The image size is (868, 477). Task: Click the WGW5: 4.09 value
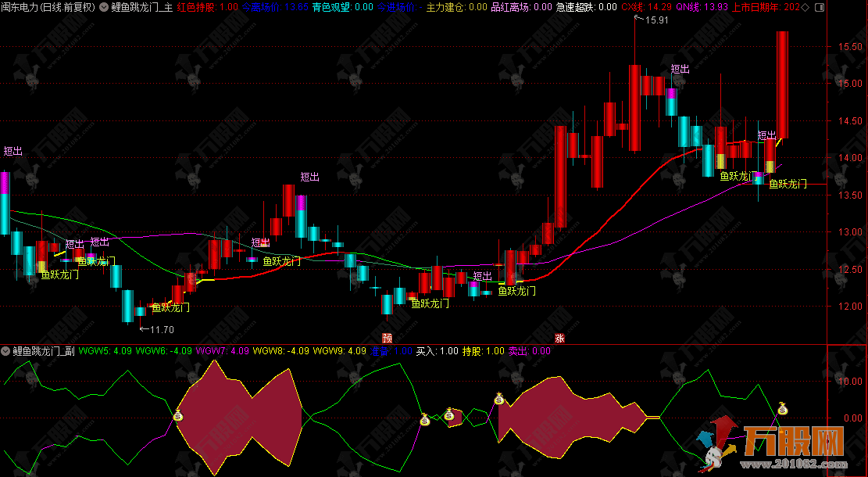[x=105, y=350]
